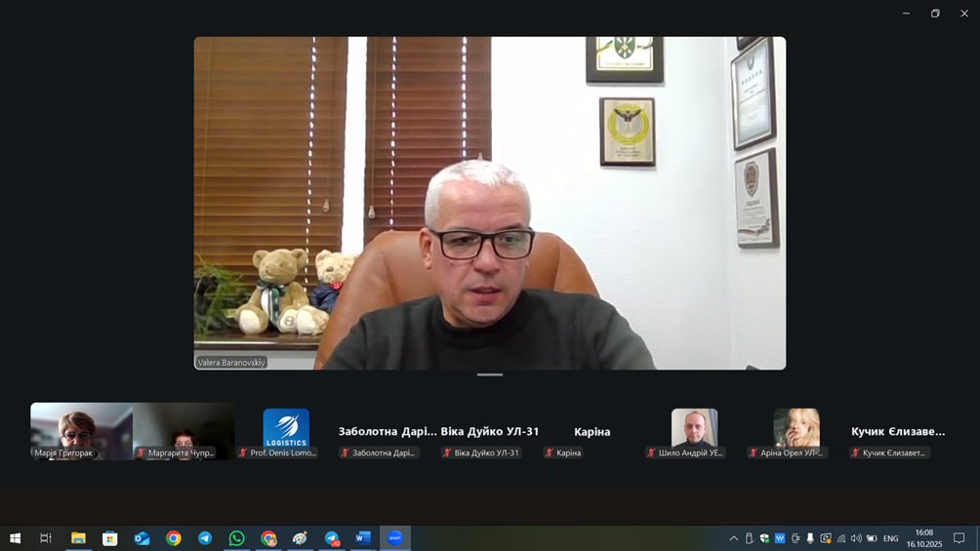
Task: Open the notification center icon
Action: 959,538
